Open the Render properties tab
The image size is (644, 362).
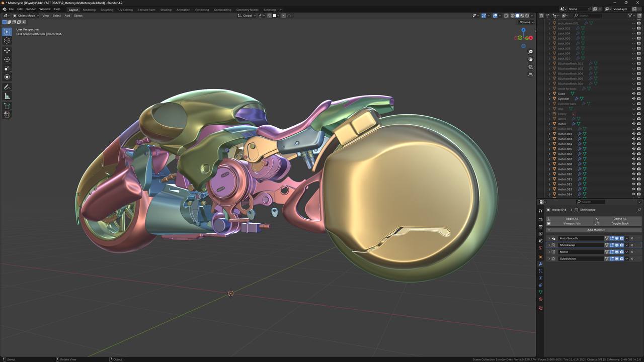pos(540,220)
